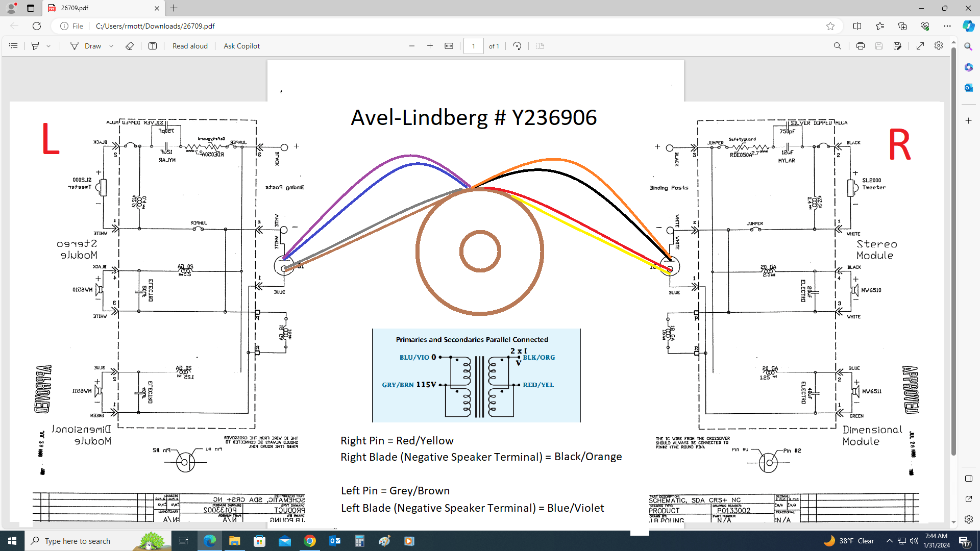Expand the Draw options dropdown arrow
Viewport: 980px width, 551px height.
111,46
